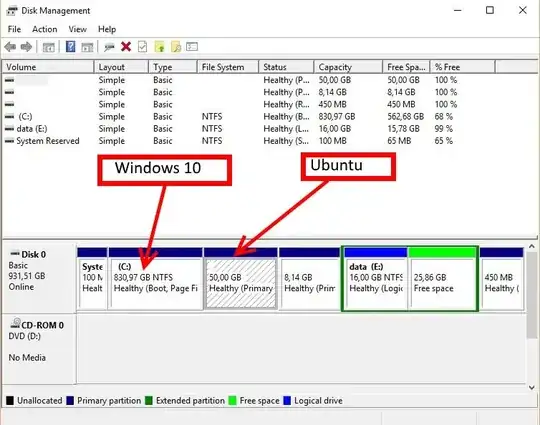Click the Extended partition green legend swatch
Image resolution: width=540 pixels, height=425 pixels.
coord(149,401)
